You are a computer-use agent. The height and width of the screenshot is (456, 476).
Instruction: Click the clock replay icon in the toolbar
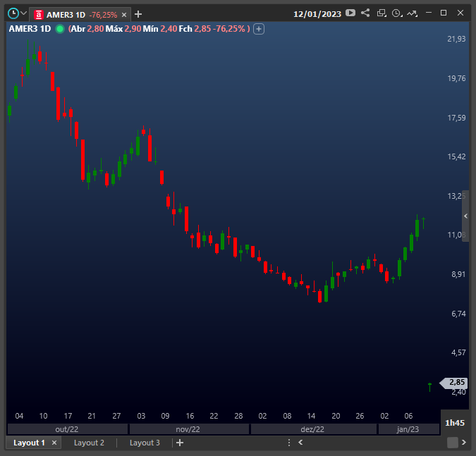tap(397, 13)
